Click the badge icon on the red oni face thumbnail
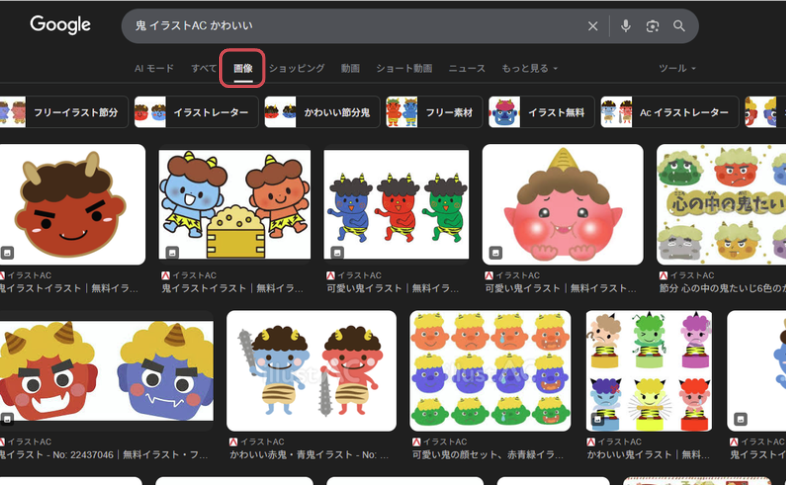The height and width of the screenshot is (485, 786). (7, 253)
